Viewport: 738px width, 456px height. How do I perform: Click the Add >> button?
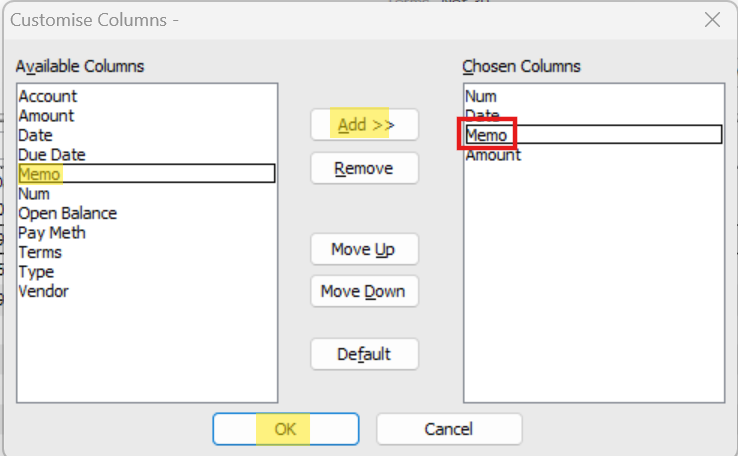pyautogui.click(x=364, y=125)
